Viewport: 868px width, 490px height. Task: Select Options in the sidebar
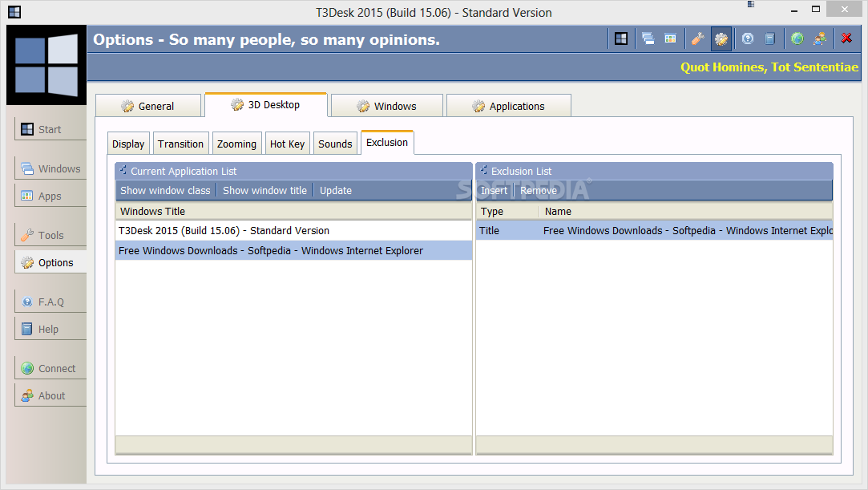point(50,262)
